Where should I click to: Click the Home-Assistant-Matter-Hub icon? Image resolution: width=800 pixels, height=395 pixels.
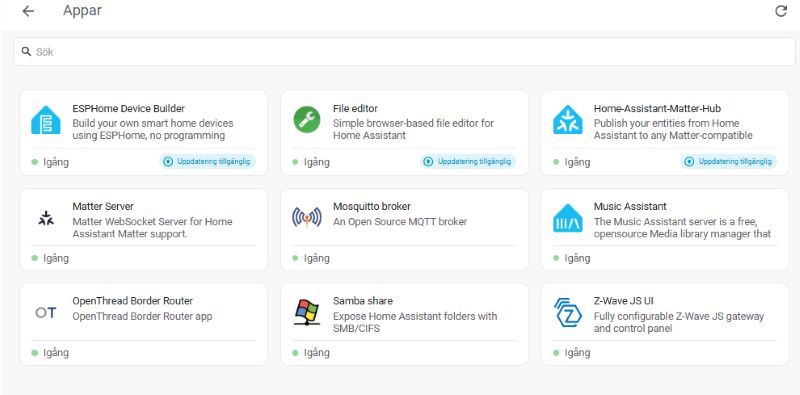point(567,120)
